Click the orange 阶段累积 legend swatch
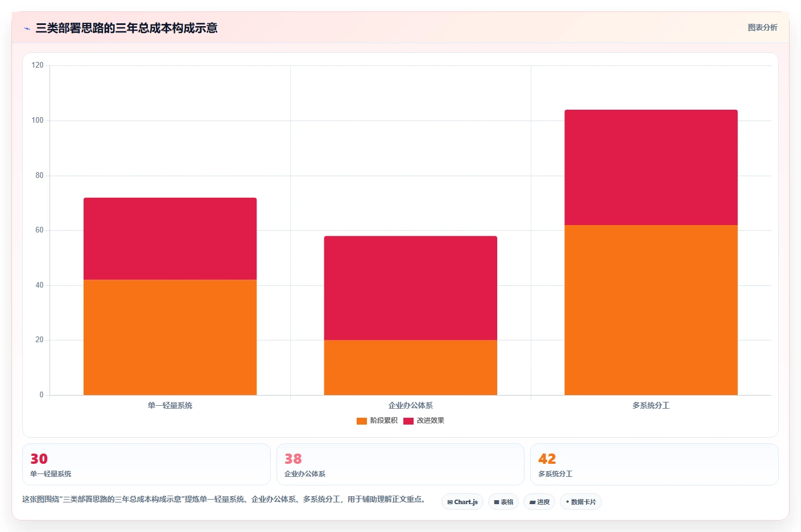 (x=362, y=421)
